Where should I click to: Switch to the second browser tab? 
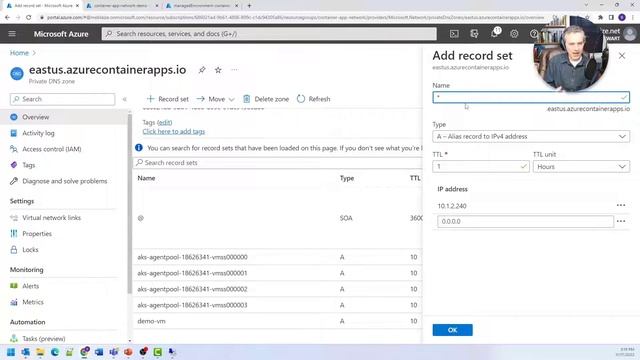[122, 6]
